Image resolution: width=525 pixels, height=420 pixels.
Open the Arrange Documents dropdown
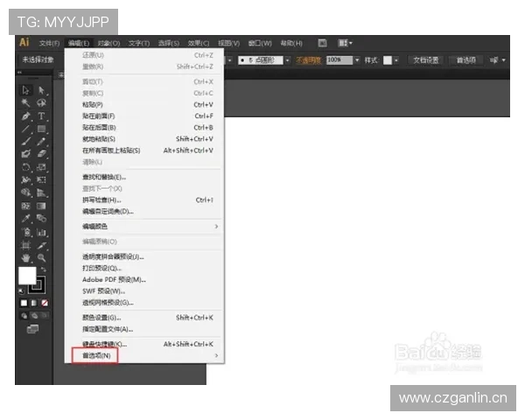point(346,43)
